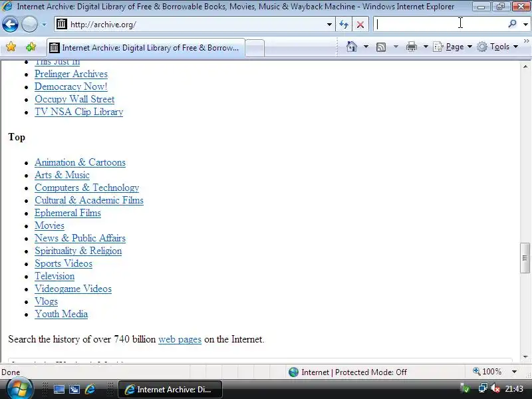Select the Internet Archive tab
532x399 pixels.
click(146, 48)
